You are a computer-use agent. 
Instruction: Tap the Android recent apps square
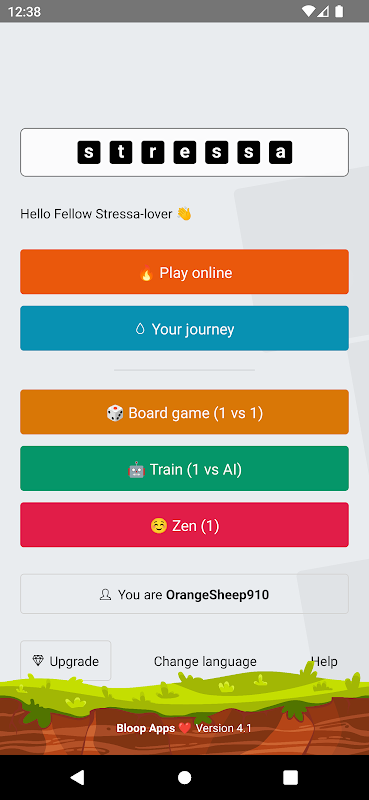(290, 777)
